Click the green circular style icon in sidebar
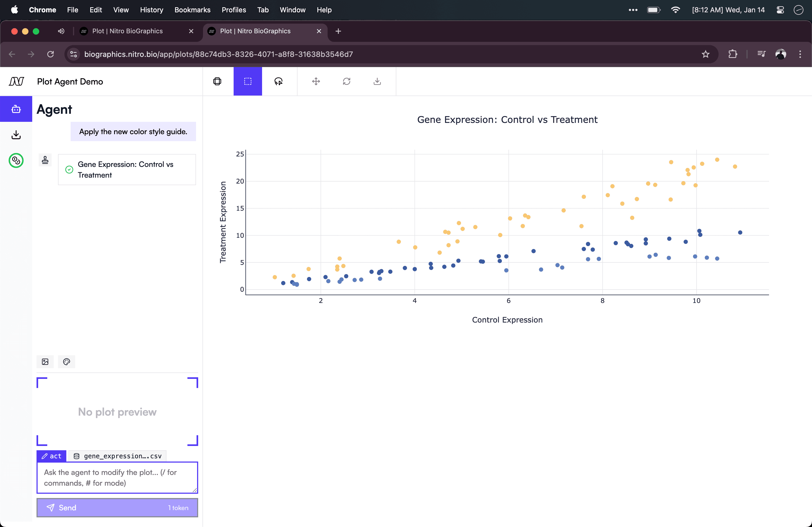Image resolution: width=812 pixels, height=527 pixels. point(16,160)
